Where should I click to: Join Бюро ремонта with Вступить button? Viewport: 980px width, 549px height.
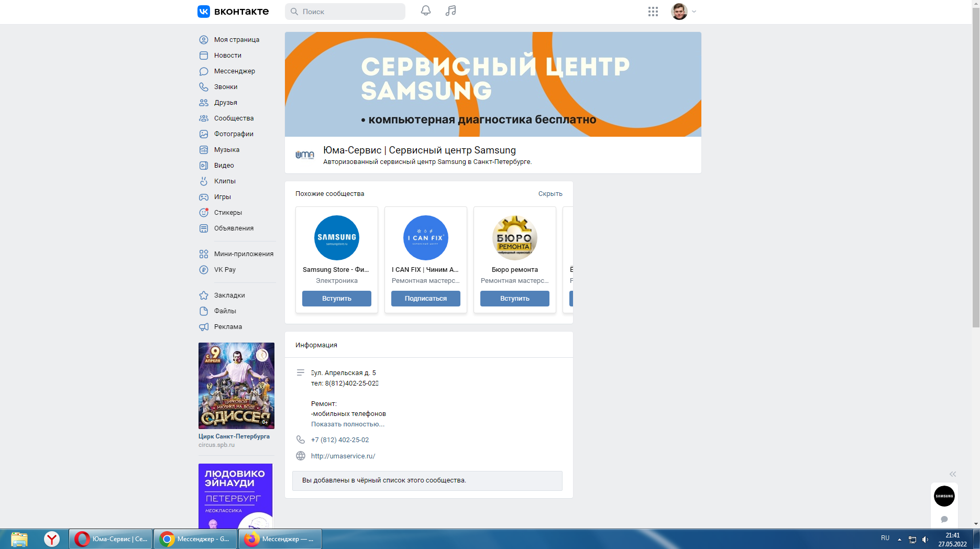(515, 299)
